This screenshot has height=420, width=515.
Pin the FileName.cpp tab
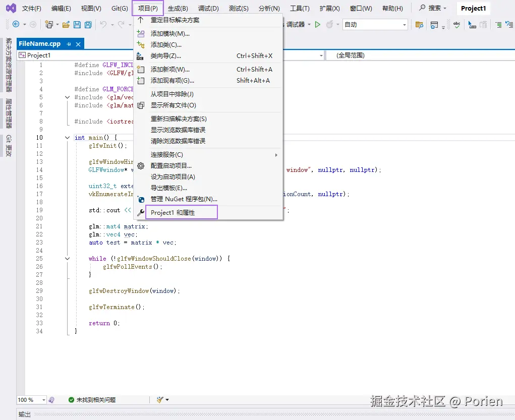[69, 44]
